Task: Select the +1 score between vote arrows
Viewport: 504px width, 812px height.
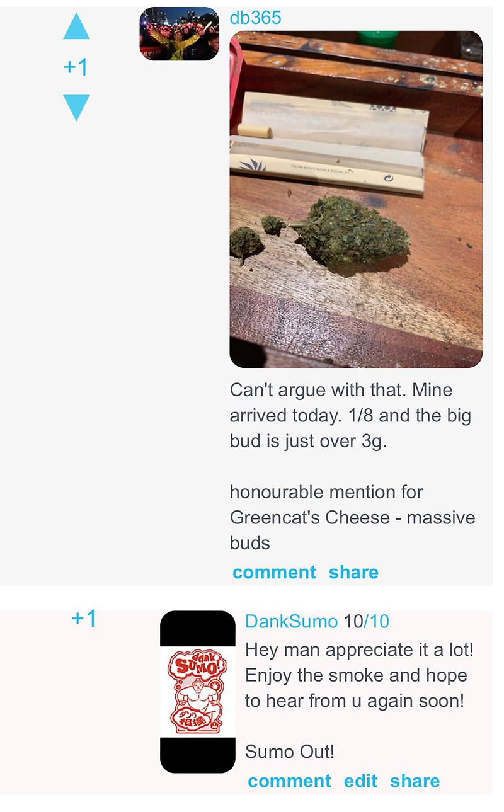Action: pyautogui.click(x=76, y=67)
